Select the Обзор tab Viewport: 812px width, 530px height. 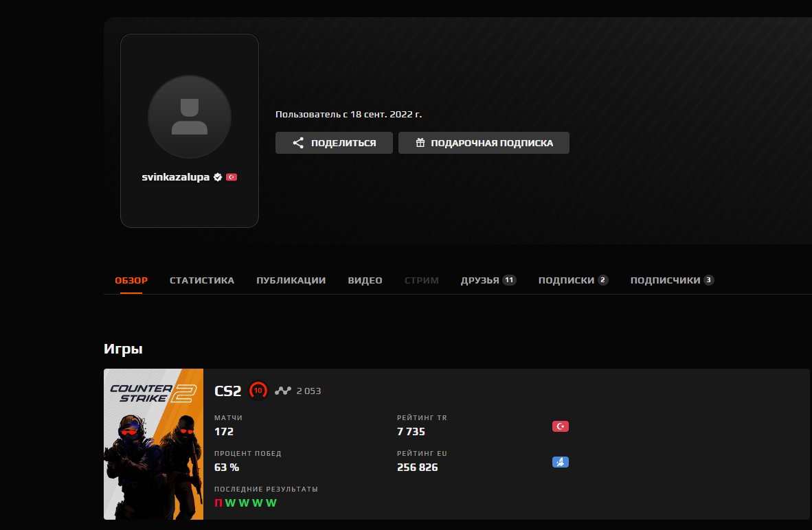tap(131, 280)
